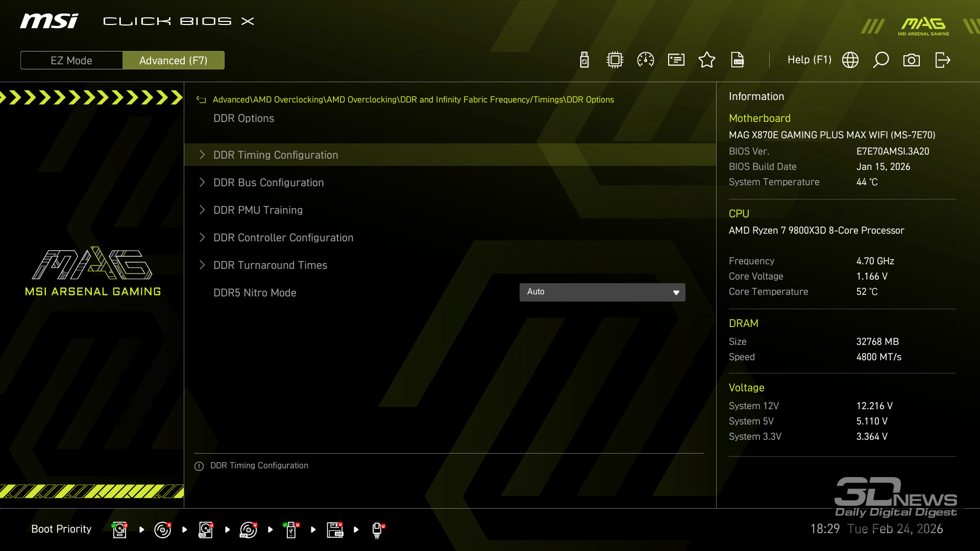The height and width of the screenshot is (551, 980).
Task: Open search with the magnifier icon
Action: click(881, 60)
